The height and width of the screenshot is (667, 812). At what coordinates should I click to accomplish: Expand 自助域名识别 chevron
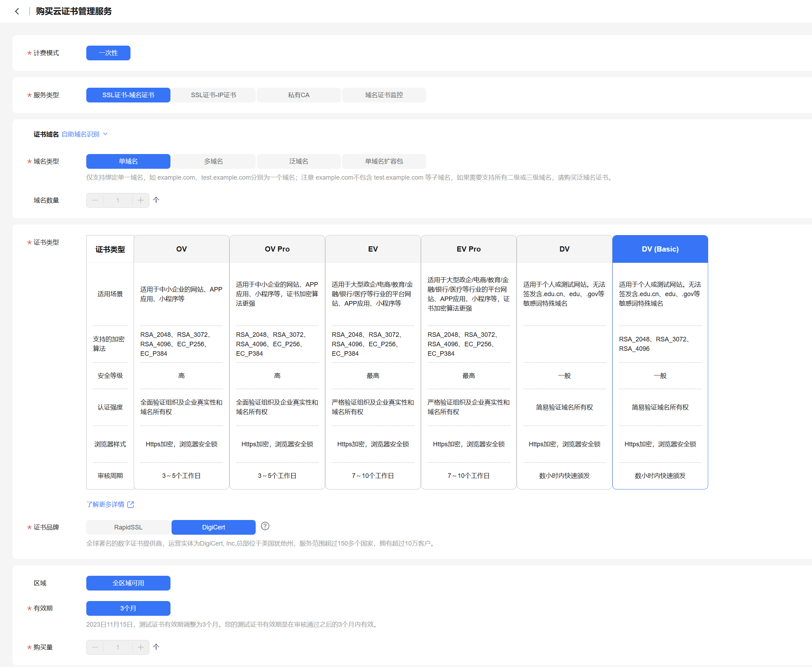106,134
